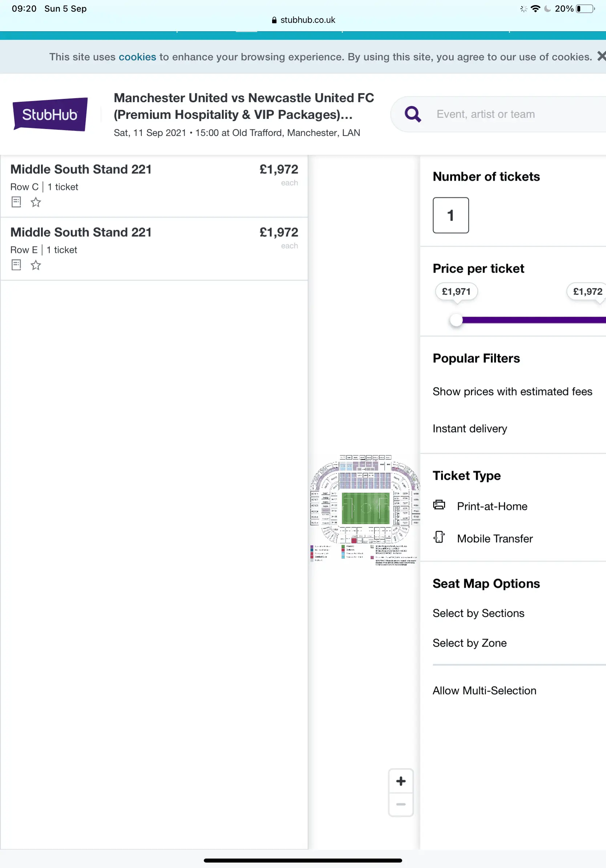Filter by Mobile Transfer ticket type
The width and height of the screenshot is (606, 868).
tap(494, 539)
